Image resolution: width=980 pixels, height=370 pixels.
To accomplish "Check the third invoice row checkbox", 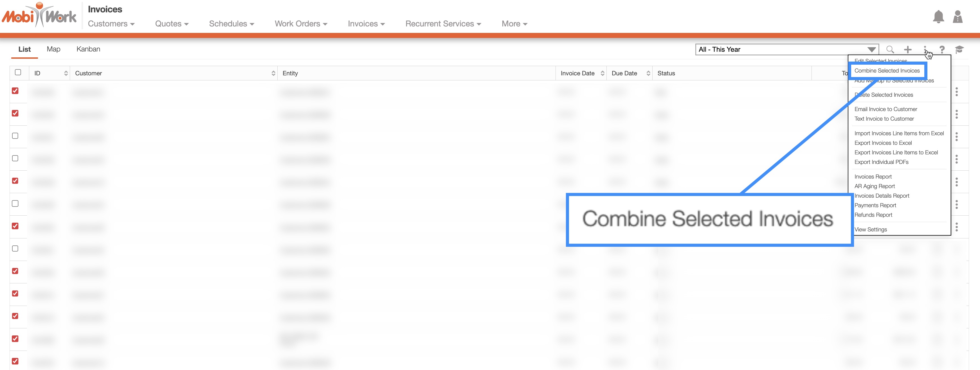I will pos(15,136).
